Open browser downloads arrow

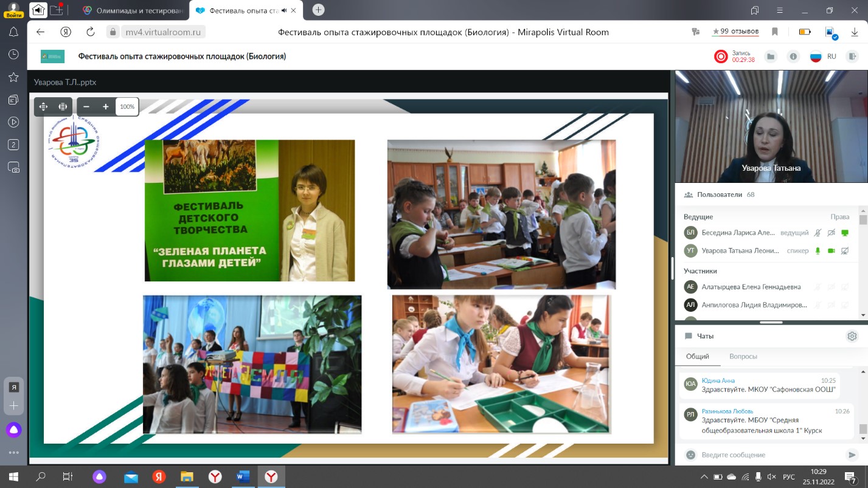coord(855,32)
